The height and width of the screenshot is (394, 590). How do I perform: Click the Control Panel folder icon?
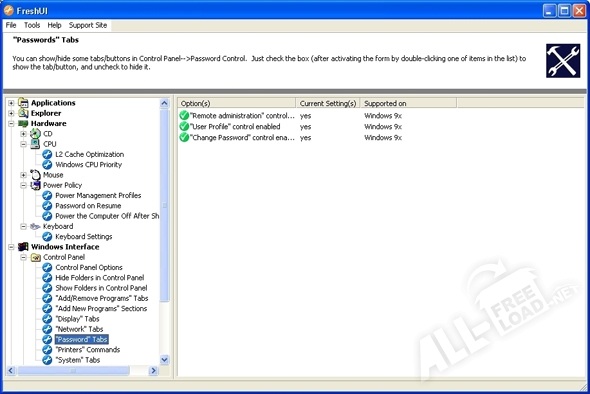(x=35, y=257)
